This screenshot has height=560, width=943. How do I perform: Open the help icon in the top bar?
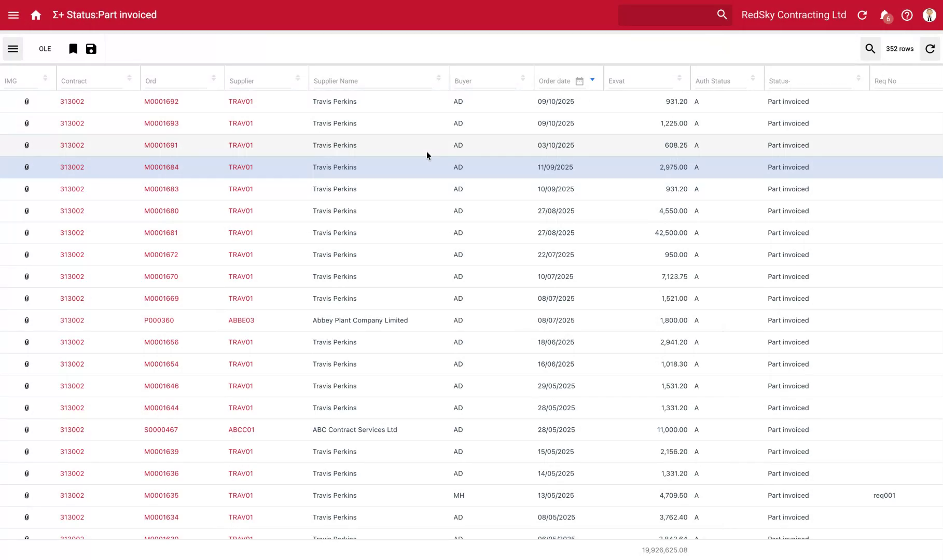pos(907,15)
